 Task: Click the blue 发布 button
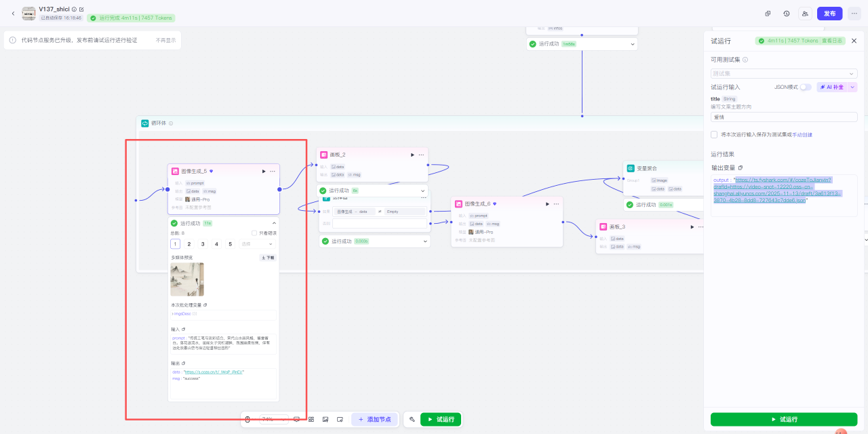pos(830,14)
